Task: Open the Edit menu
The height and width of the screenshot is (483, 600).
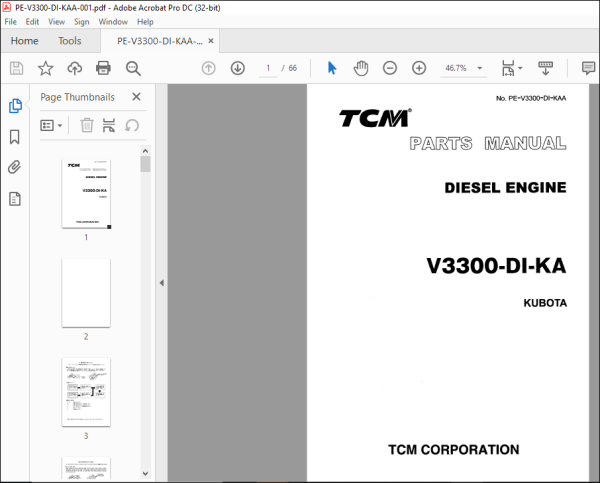Action: (32, 22)
